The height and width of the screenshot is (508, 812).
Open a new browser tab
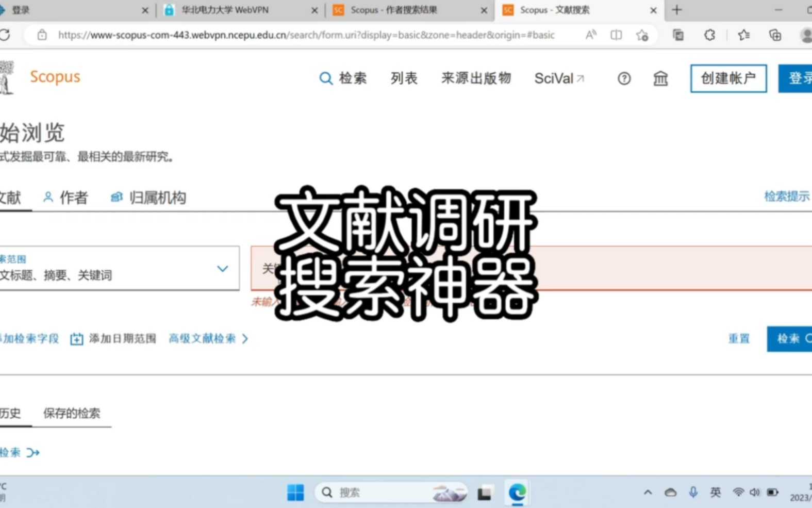pyautogui.click(x=677, y=10)
